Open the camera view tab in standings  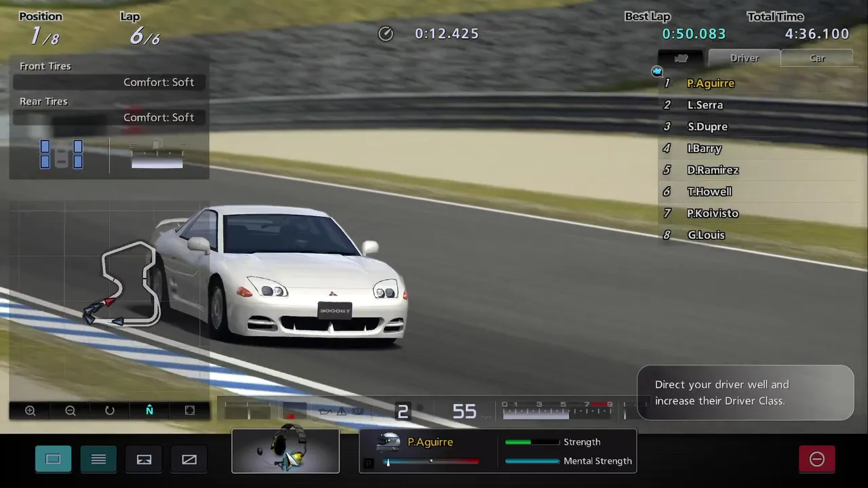coord(682,58)
